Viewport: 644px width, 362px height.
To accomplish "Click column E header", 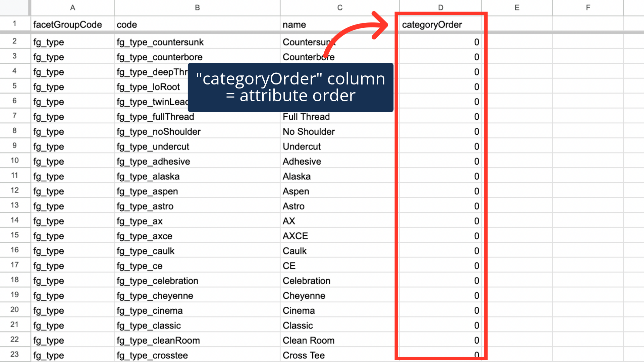I will point(517,7).
